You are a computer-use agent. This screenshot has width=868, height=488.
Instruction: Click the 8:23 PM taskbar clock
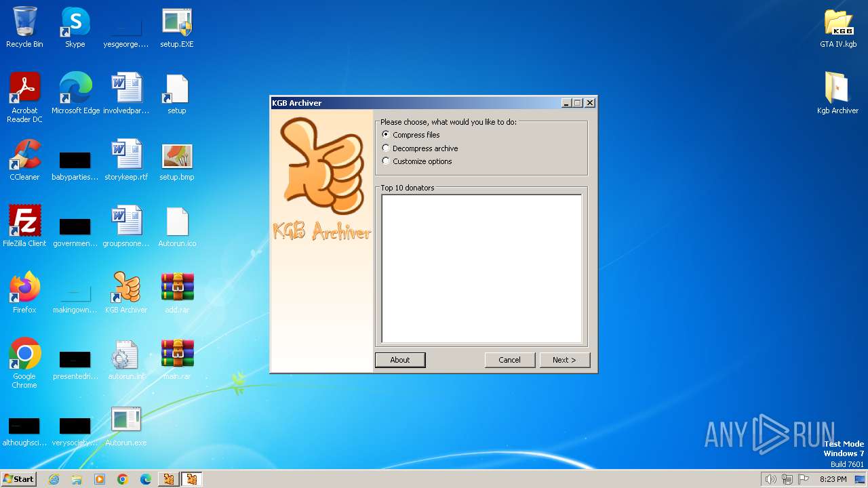[833, 479]
